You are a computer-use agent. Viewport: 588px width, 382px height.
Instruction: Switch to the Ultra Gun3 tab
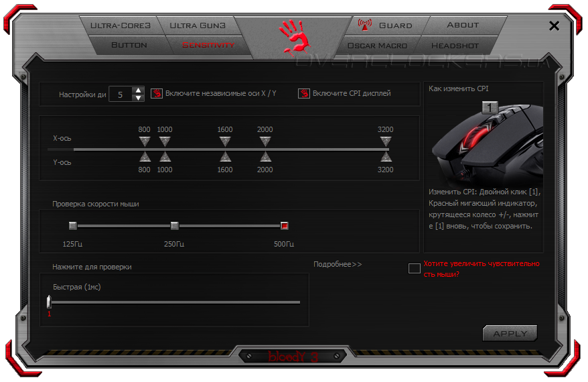[x=198, y=25]
